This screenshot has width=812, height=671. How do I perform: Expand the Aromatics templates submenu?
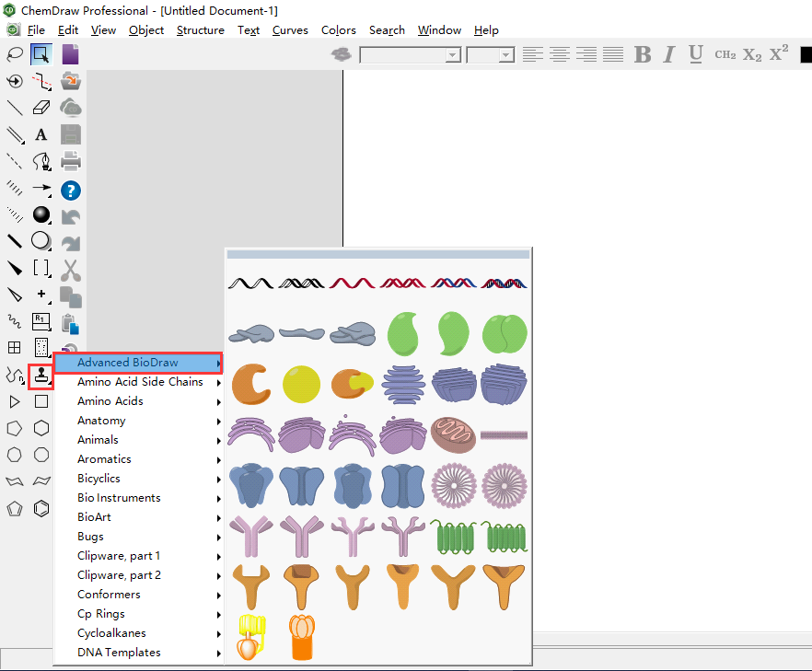tap(139, 458)
